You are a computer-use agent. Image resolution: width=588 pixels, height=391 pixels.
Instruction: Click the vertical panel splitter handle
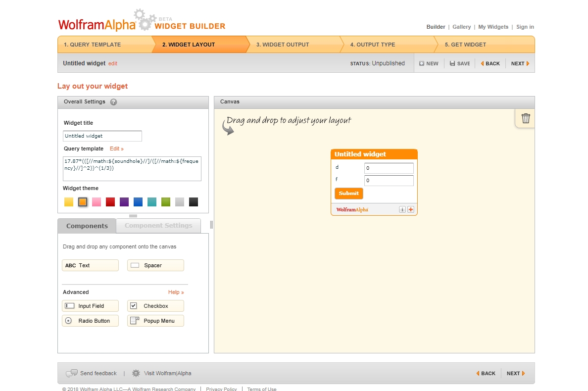pos(211,225)
